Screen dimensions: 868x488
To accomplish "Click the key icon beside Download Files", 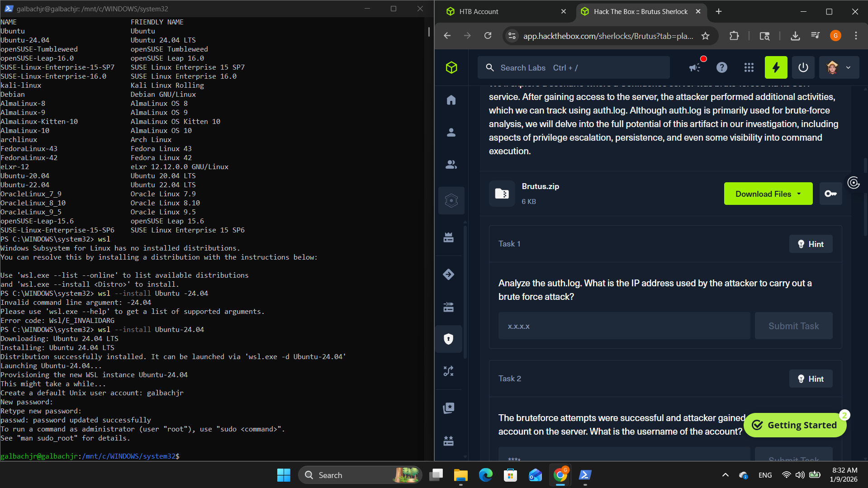I will click(831, 194).
